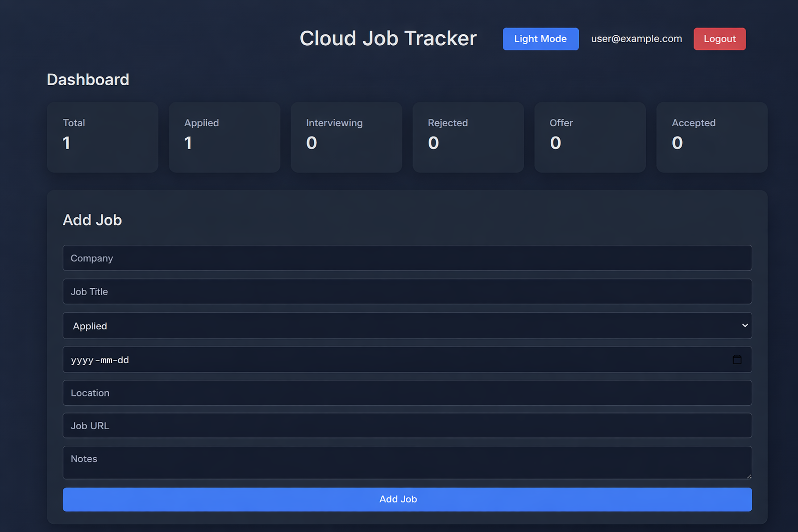Click into the Job Title field
Image resolution: width=798 pixels, height=532 pixels.
(x=407, y=291)
